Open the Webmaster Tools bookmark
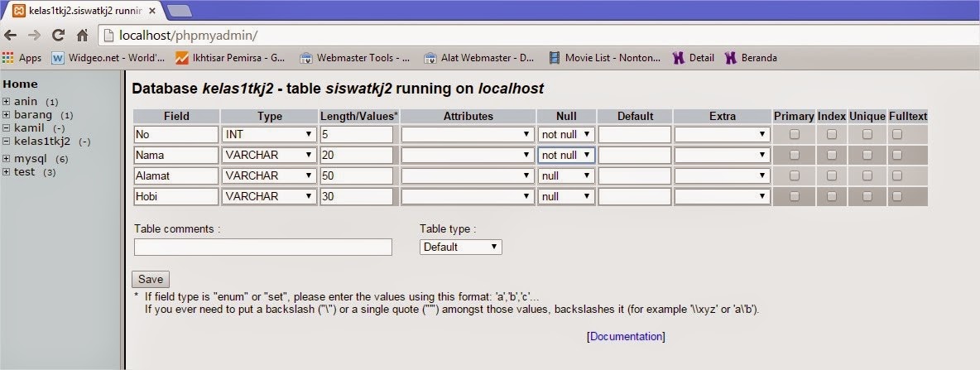 (355, 58)
